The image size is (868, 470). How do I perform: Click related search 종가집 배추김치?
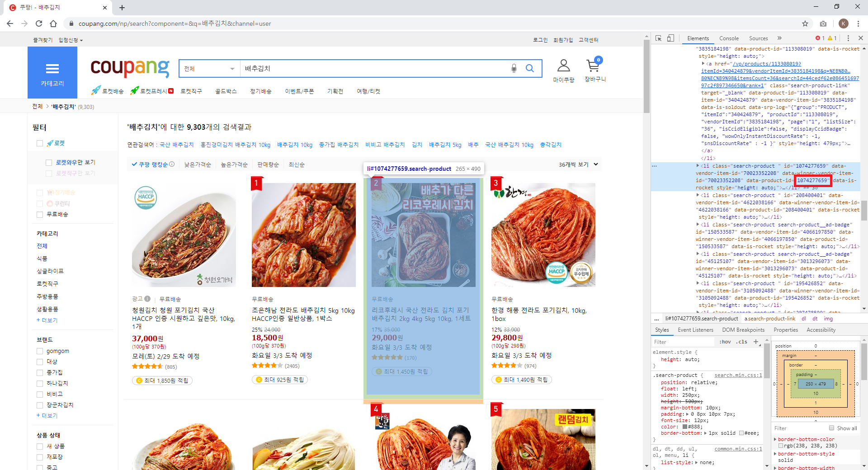pos(339,145)
